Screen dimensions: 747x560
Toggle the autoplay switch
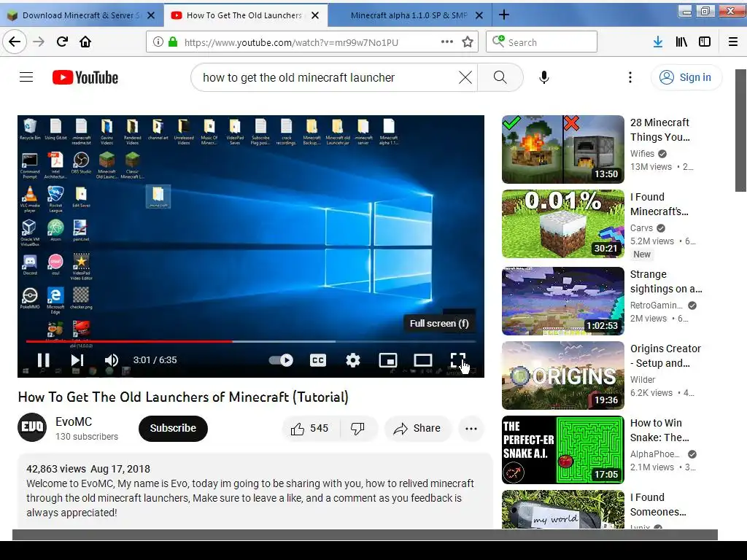point(281,360)
